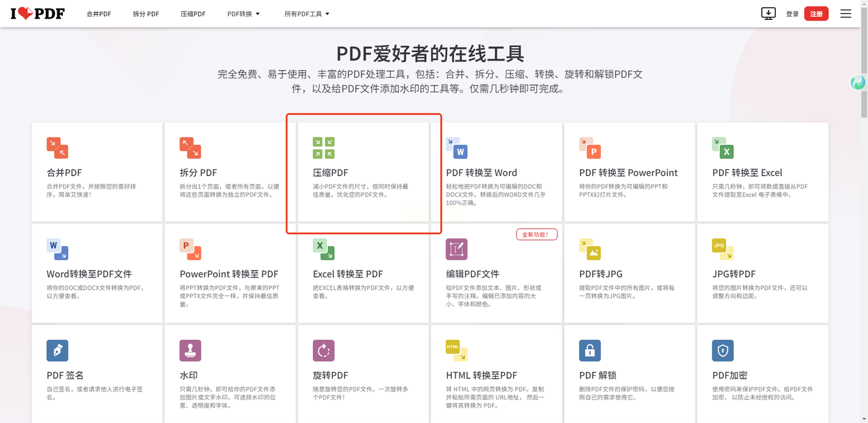This screenshot has width=868, height=423.
Task: Go to 拆分 PDF in top navigation
Action: [x=146, y=14]
